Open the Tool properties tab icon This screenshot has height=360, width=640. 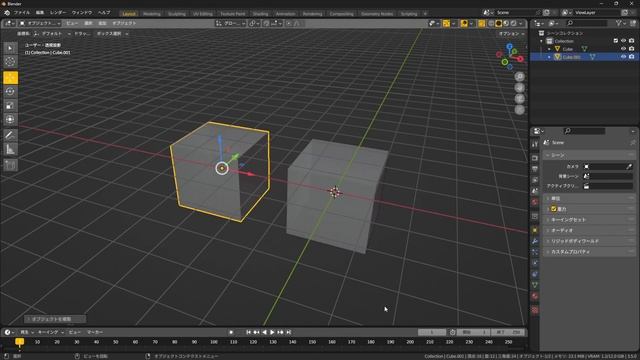[535, 144]
